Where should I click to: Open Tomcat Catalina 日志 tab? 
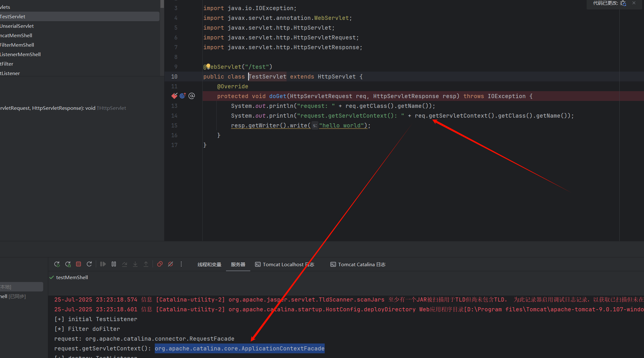coord(358,264)
